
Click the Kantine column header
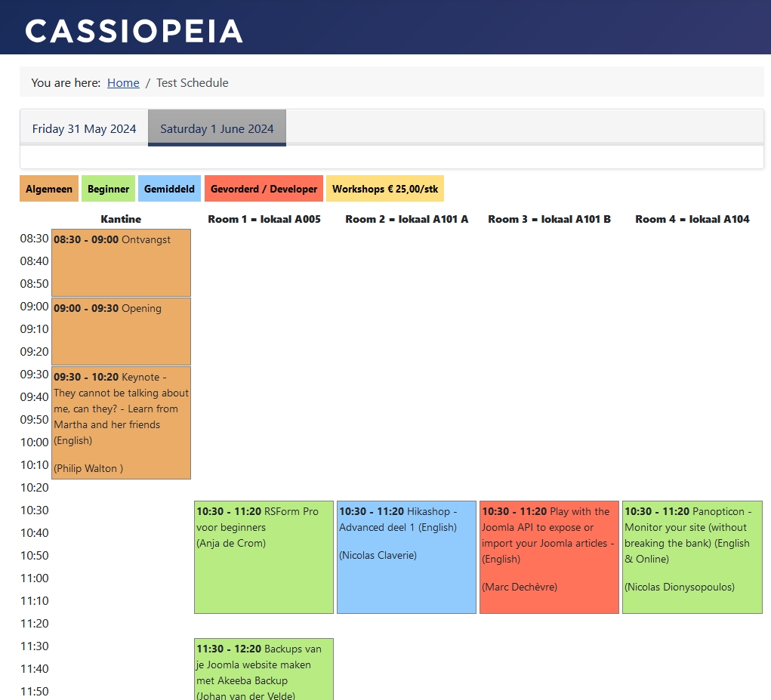tap(121, 219)
